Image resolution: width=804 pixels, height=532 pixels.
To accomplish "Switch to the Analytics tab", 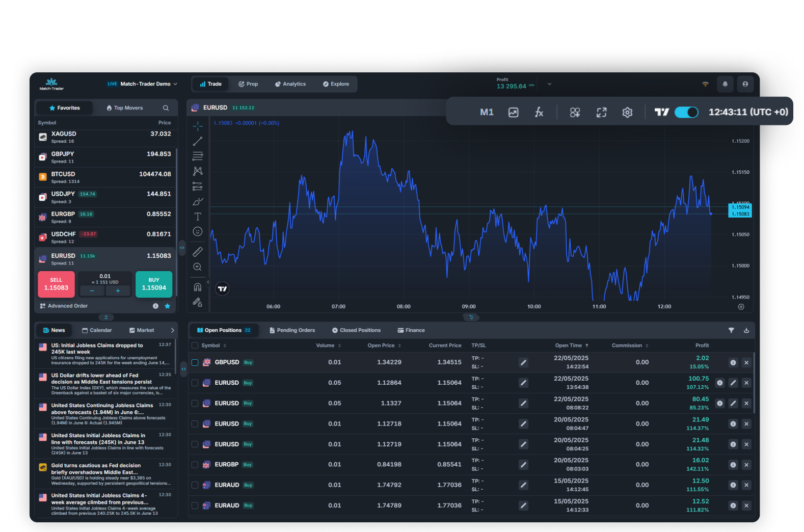I will [x=290, y=84].
